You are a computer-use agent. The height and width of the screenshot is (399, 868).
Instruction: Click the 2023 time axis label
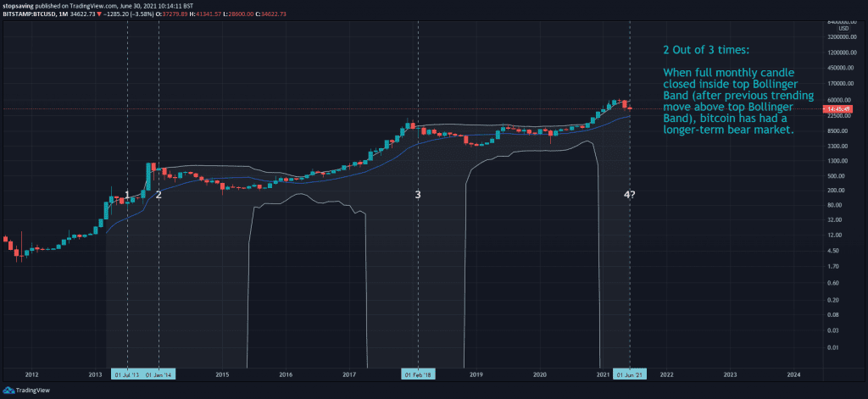[x=730, y=374]
